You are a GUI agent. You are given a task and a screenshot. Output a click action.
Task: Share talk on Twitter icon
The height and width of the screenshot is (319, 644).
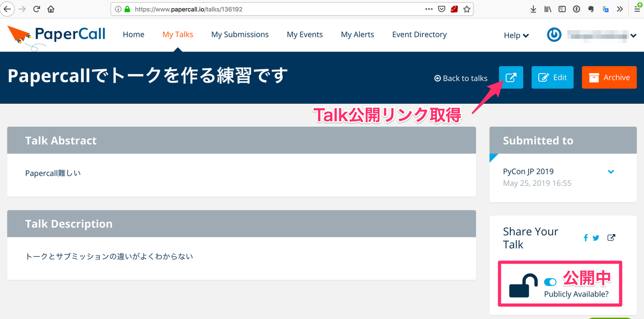point(596,238)
